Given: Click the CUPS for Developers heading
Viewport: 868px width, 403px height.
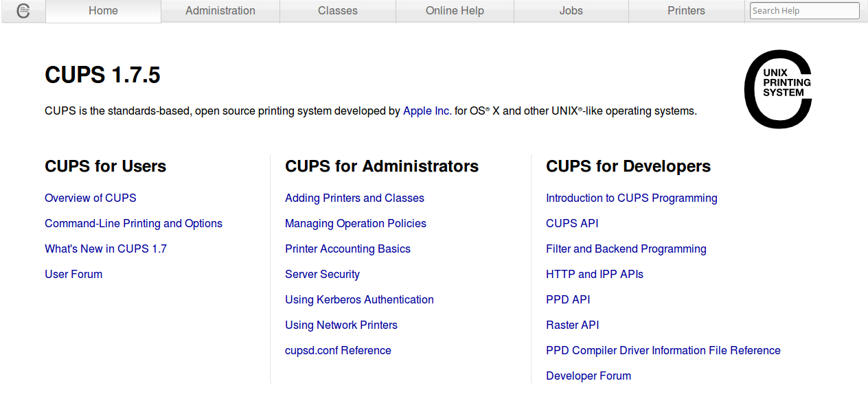Looking at the screenshot, I should tap(628, 166).
